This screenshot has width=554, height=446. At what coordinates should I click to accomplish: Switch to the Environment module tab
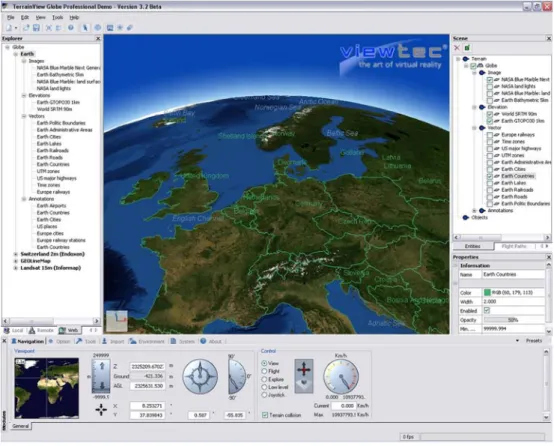click(147, 341)
